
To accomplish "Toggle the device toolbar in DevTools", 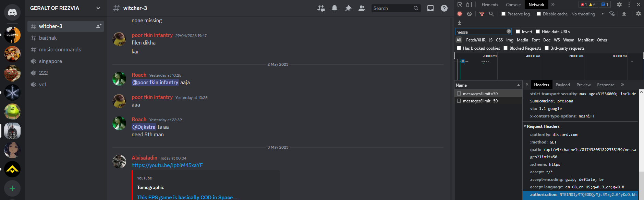I will (x=469, y=4).
